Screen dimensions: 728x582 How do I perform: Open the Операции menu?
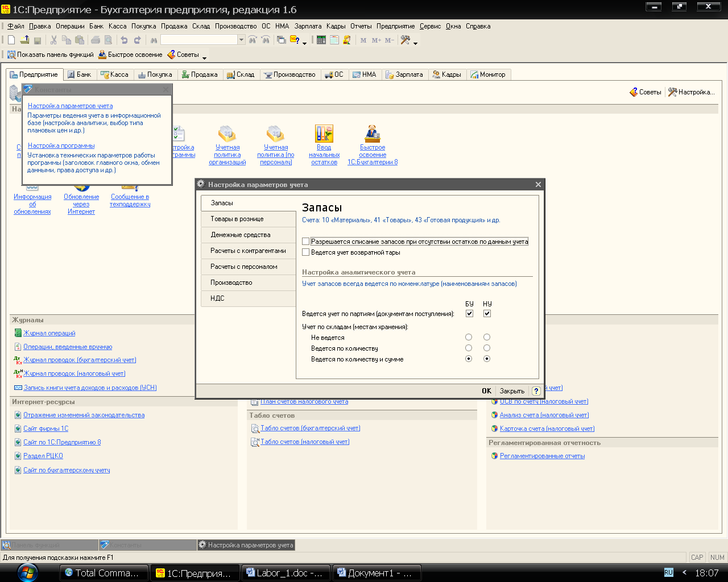[x=70, y=26]
